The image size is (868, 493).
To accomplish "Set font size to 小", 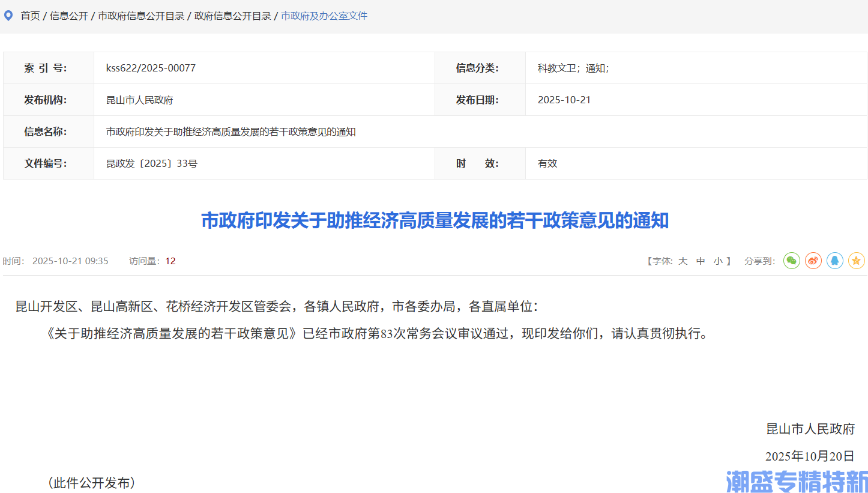I will tap(717, 261).
